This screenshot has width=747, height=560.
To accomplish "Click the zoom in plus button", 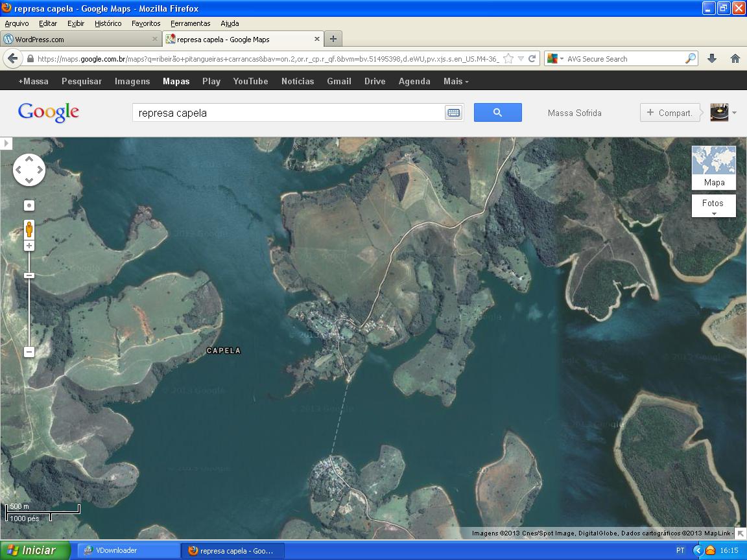I will point(29,246).
